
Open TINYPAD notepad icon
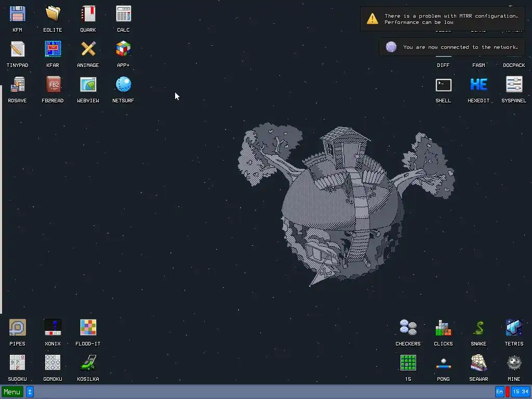click(x=17, y=49)
